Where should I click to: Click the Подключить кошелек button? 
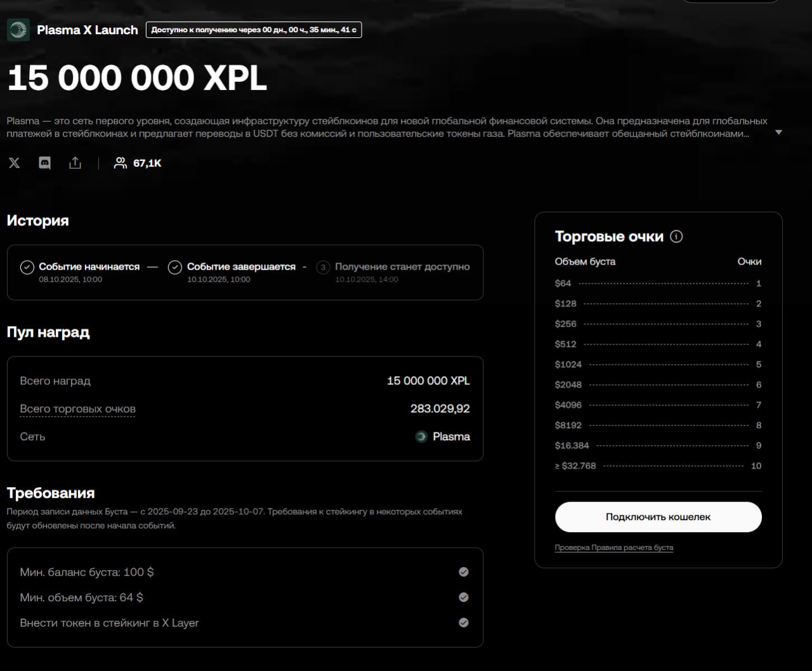point(658,517)
